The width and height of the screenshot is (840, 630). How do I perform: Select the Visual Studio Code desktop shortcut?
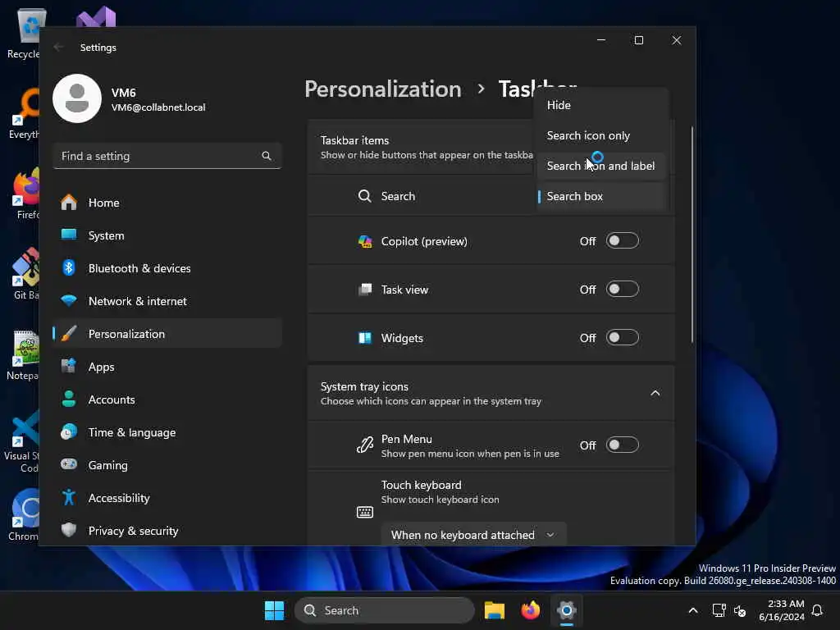click(22, 442)
